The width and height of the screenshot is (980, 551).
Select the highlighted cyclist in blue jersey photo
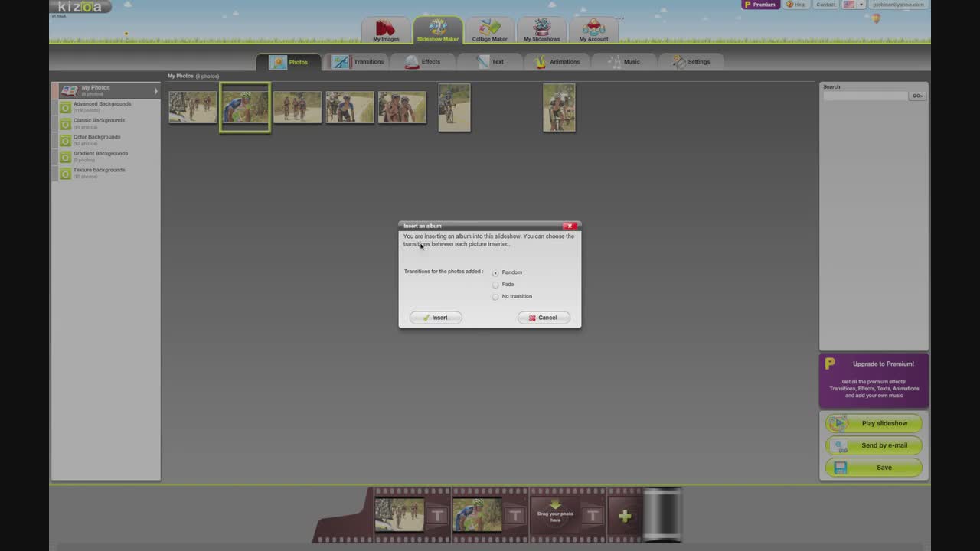click(245, 108)
